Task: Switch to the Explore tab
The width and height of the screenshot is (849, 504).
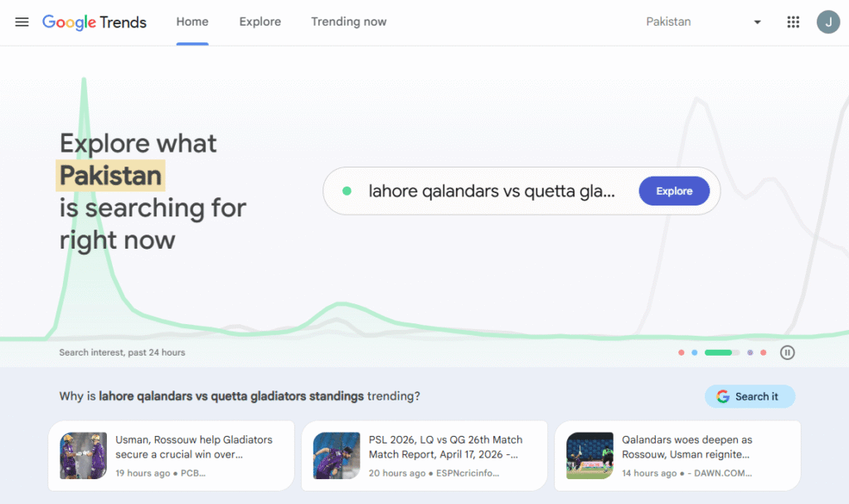Action: [x=260, y=22]
